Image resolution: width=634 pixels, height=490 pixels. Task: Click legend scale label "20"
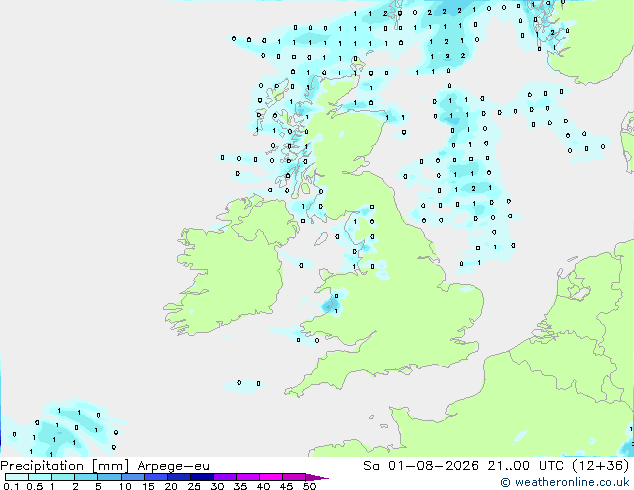[x=171, y=486]
